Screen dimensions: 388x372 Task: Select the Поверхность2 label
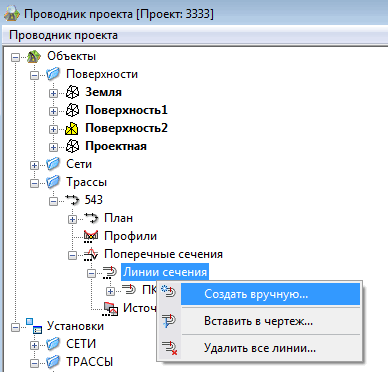[126, 128]
